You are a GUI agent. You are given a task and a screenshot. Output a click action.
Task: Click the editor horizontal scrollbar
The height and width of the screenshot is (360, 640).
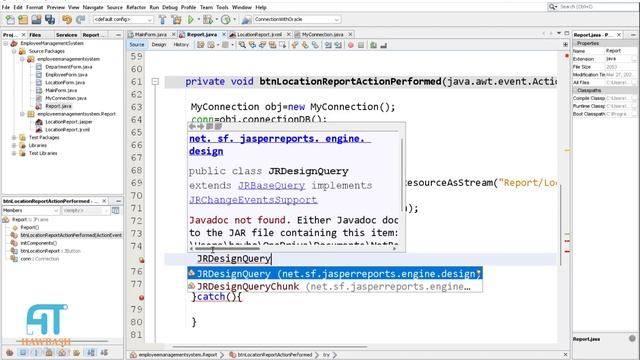(269, 347)
